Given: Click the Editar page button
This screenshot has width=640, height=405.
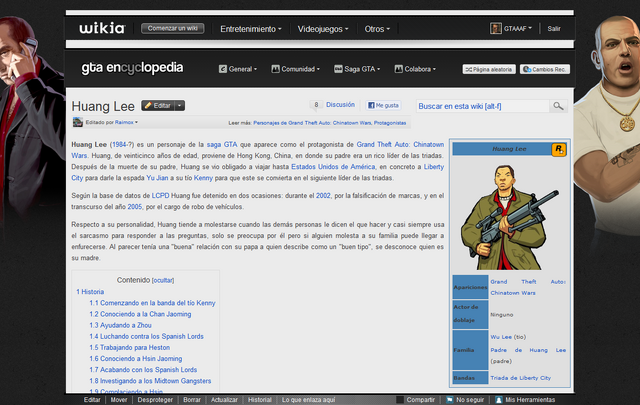Looking at the screenshot, I should (x=158, y=105).
